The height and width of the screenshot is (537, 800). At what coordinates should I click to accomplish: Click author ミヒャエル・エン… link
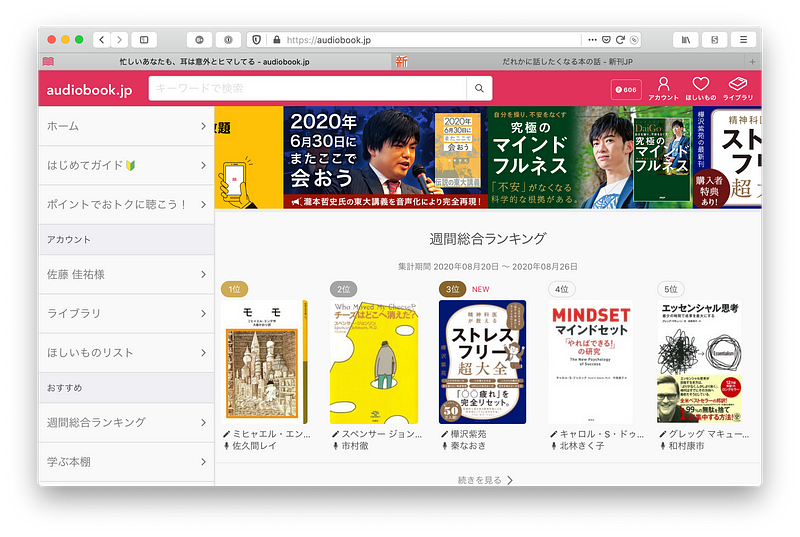(x=271, y=434)
